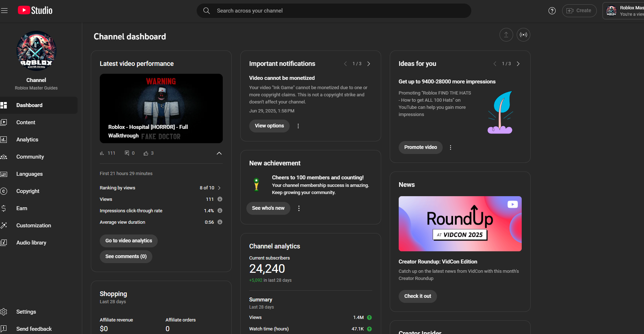The width and height of the screenshot is (644, 334).
Task: Click See comments (0)
Action: (x=126, y=256)
